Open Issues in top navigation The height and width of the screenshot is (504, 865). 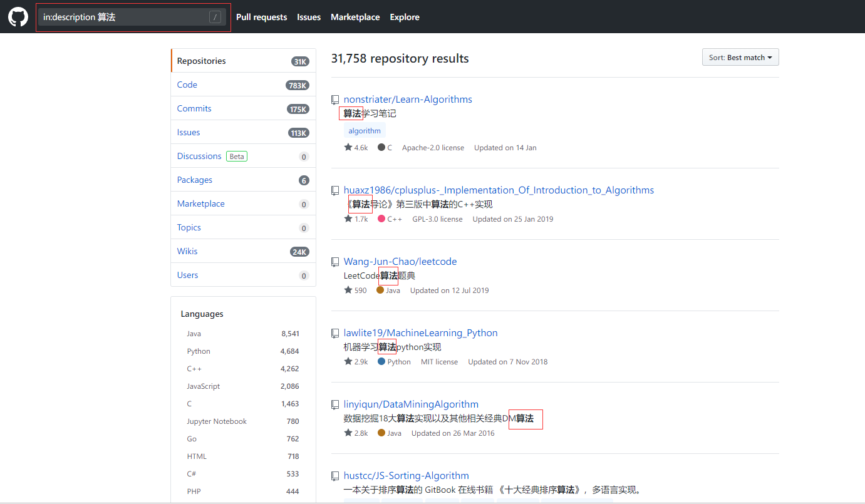309,17
